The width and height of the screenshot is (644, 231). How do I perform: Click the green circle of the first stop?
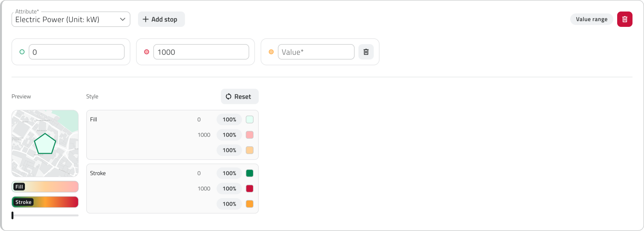point(22,52)
